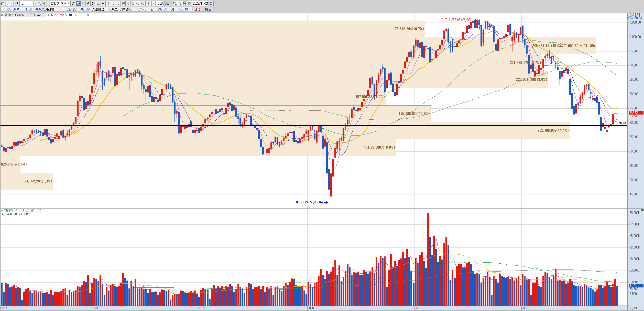The width and height of the screenshot is (644, 311).
Task: Click the 종합(KOSDAQ) name field
Action: click(60, 3)
